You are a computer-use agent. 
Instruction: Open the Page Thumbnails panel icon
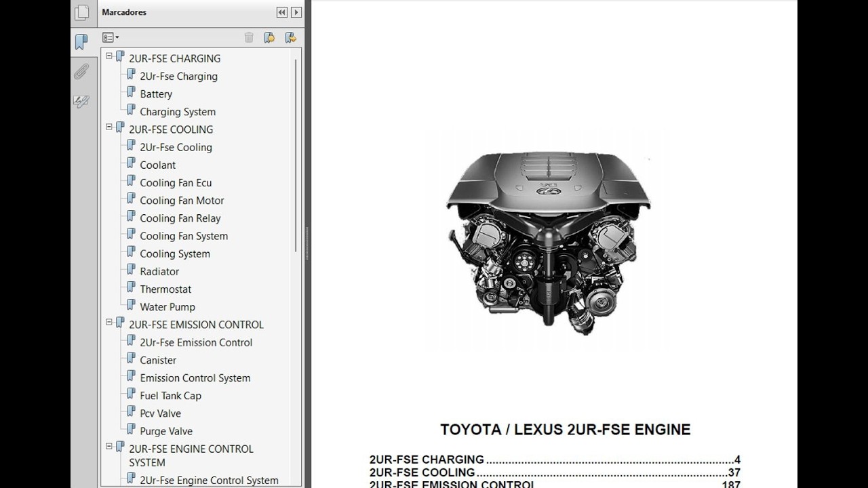(81, 12)
